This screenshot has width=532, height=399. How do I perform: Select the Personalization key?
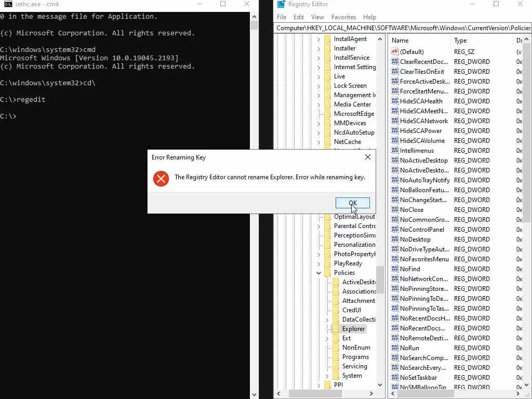(354, 245)
